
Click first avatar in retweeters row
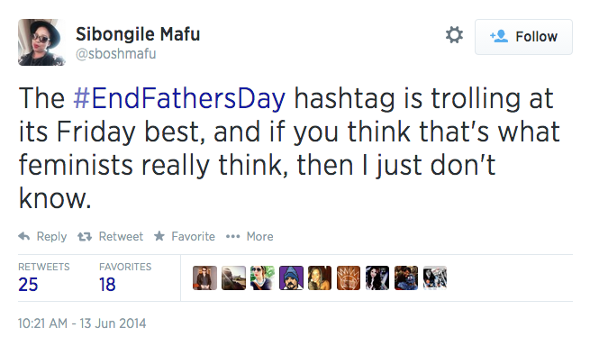tap(206, 278)
